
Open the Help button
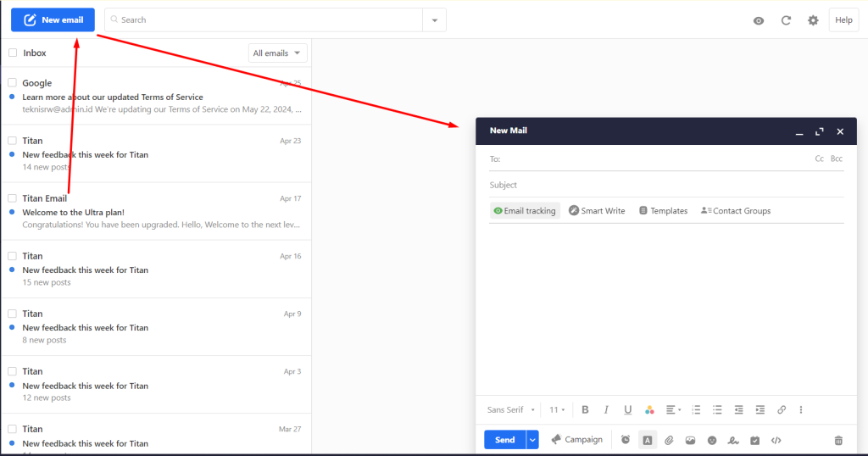pos(843,20)
